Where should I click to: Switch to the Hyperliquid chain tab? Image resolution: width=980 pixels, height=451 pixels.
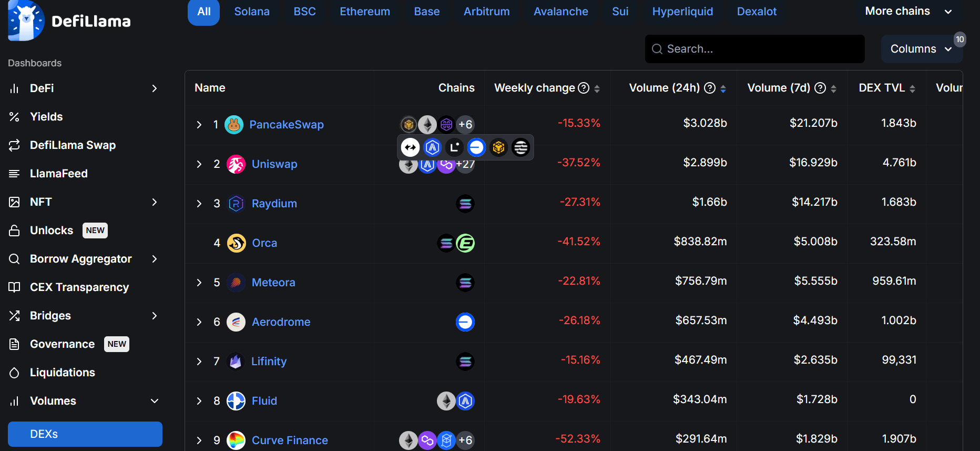(682, 12)
